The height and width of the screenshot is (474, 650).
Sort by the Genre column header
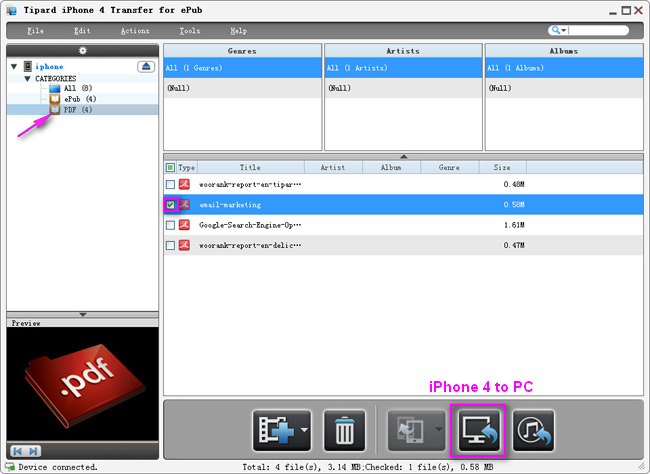click(x=449, y=168)
